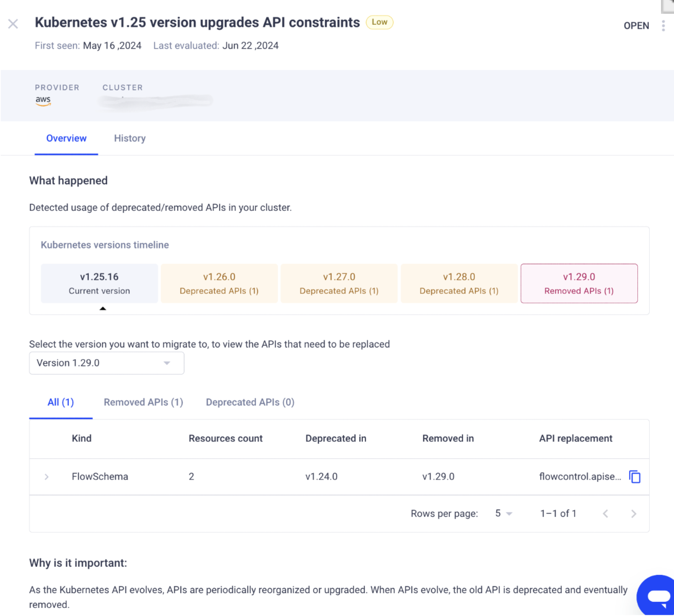Image resolution: width=674 pixels, height=616 pixels.
Task: Select the Removed APIs (1) tab
Action: (143, 402)
